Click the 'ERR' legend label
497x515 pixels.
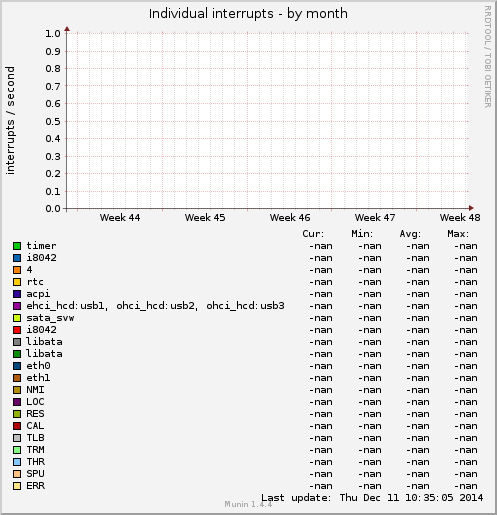click(x=35, y=486)
